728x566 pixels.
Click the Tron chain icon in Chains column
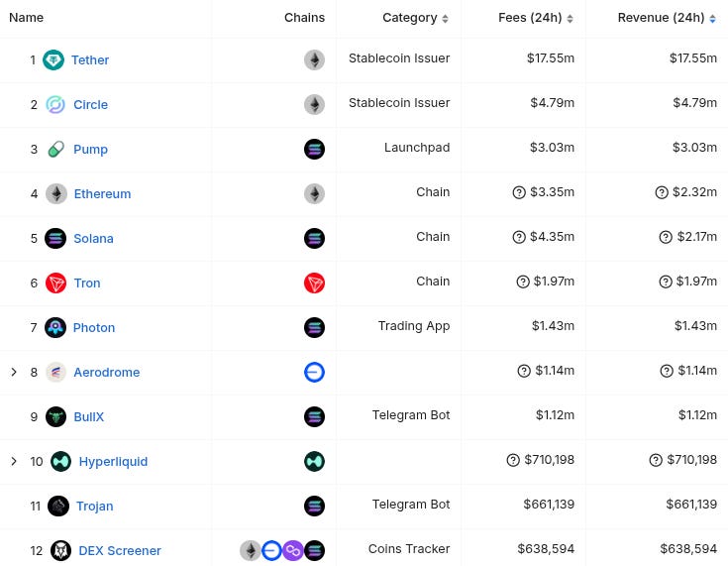[314, 283]
